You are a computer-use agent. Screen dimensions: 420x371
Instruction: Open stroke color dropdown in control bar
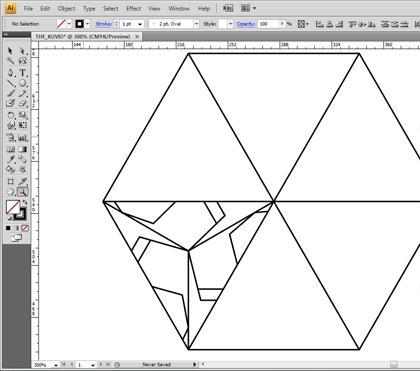coord(87,24)
